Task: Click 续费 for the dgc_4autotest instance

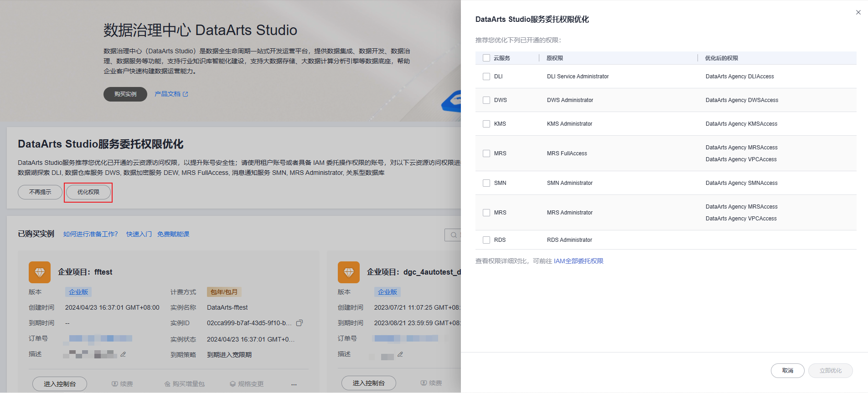Action: tap(431, 383)
